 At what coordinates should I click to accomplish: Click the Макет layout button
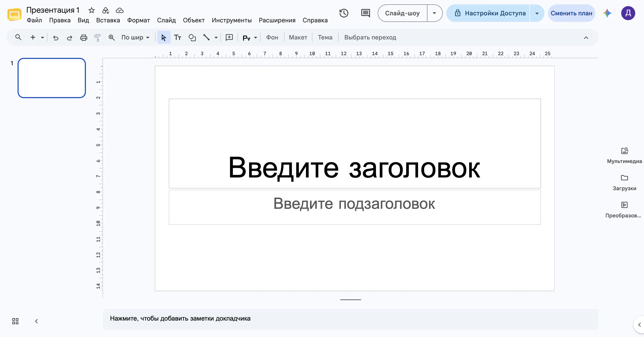point(298,37)
